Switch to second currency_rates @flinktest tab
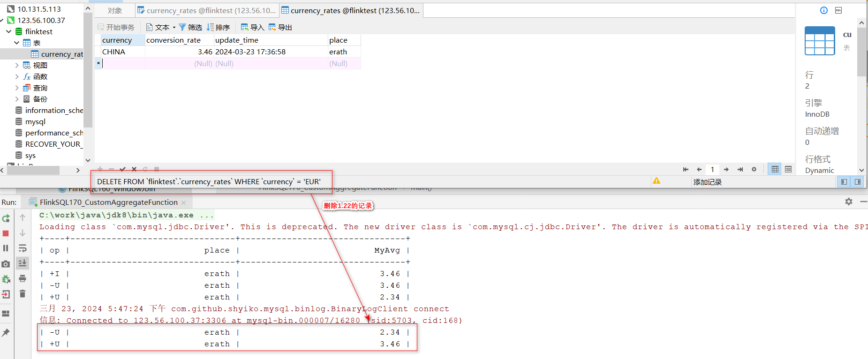Viewport: 868px width, 359px height. [351, 10]
